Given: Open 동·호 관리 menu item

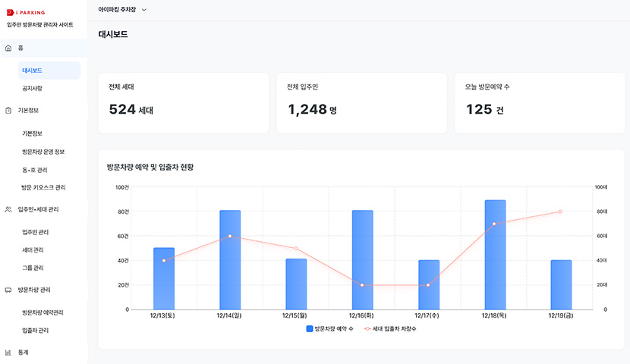Looking at the screenshot, I should tap(35, 170).
